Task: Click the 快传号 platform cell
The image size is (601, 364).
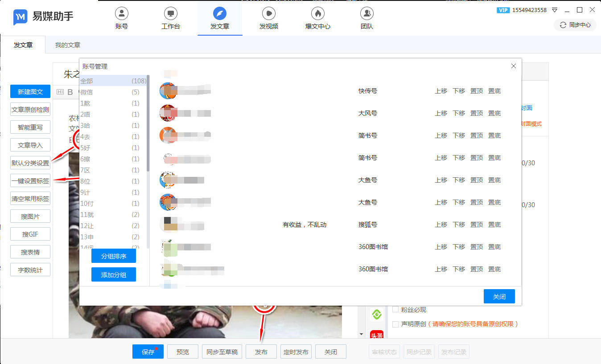Action: point(368,90)
